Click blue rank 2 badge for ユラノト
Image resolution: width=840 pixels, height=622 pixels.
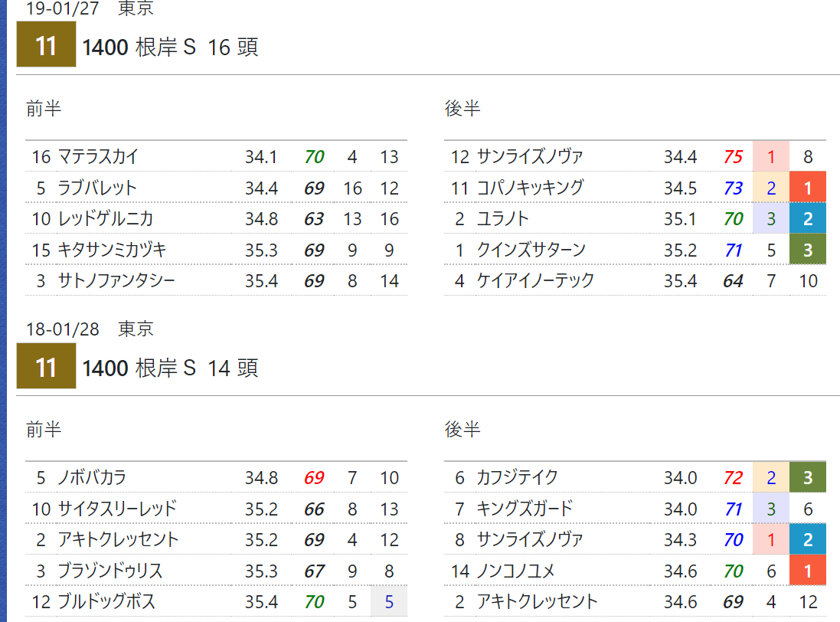pyautogui.click(x=808, y=218)
